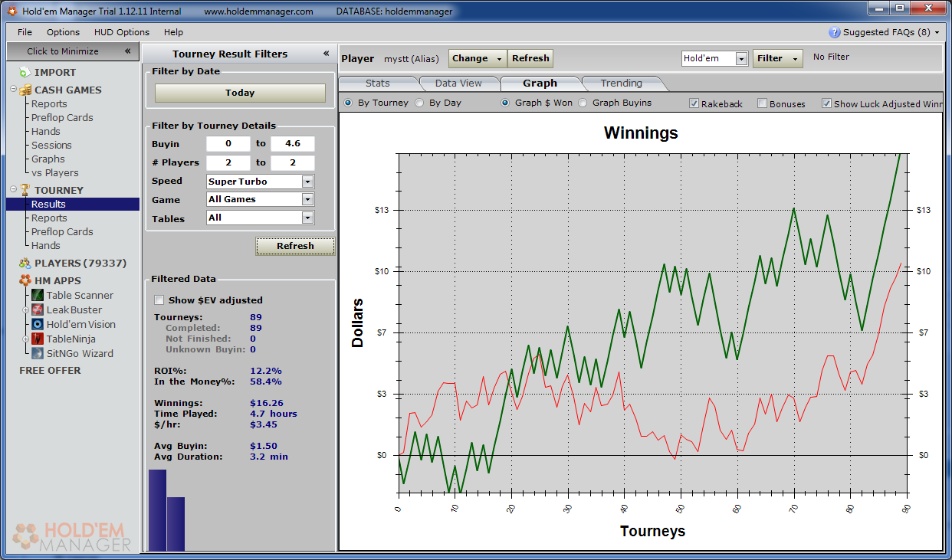
Task: Click the tallest blue histogram bar
Action: 157,510
